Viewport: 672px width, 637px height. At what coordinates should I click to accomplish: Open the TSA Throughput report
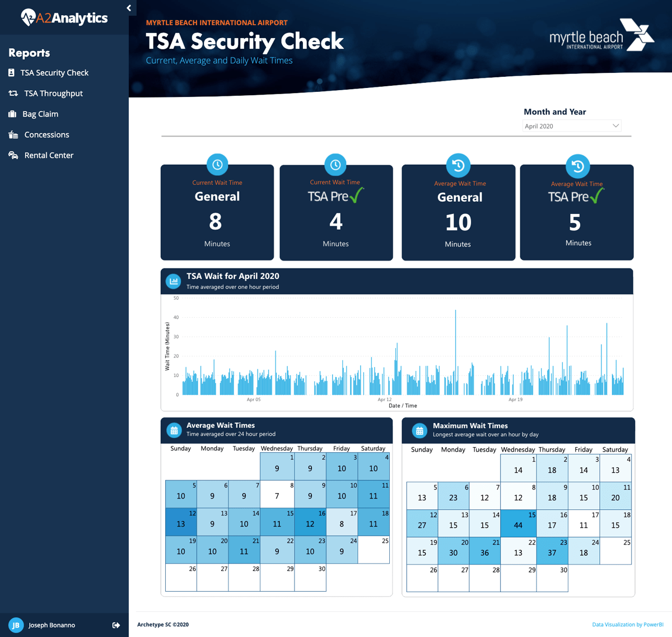53,94
